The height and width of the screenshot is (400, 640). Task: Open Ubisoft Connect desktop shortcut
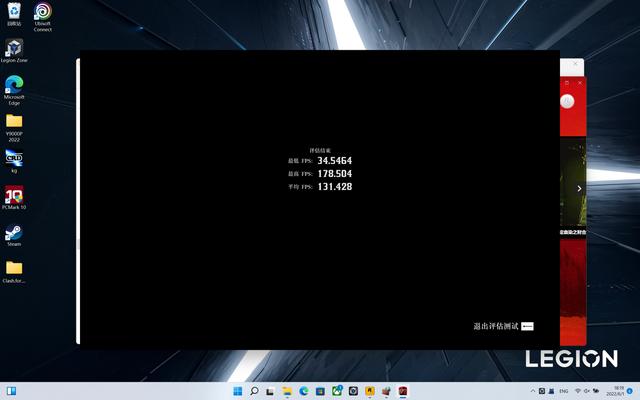pos(42,12)
